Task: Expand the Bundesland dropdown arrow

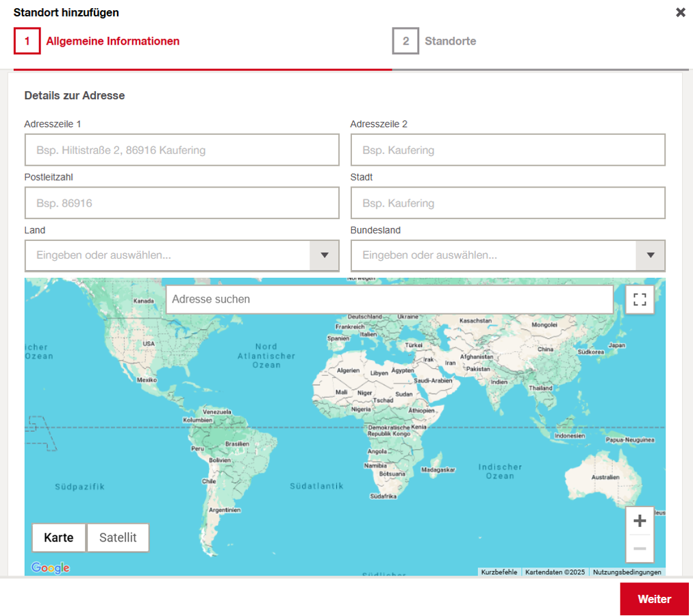Action: tap(650, 255)
